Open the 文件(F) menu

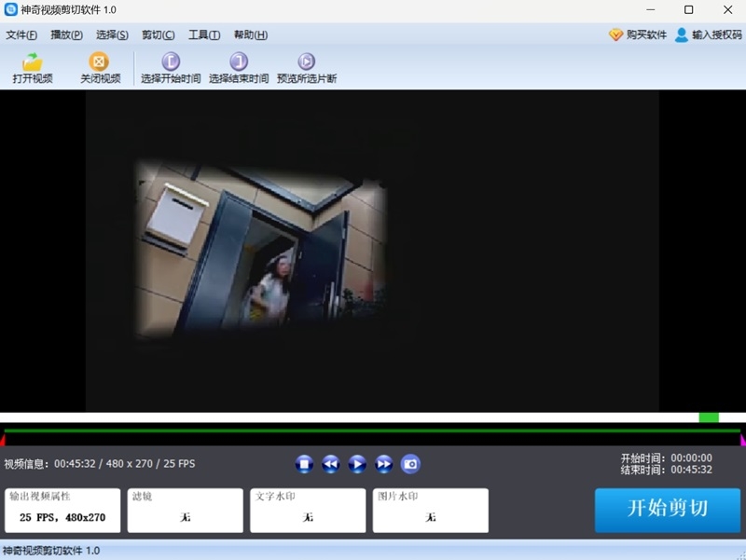[21, 34]
